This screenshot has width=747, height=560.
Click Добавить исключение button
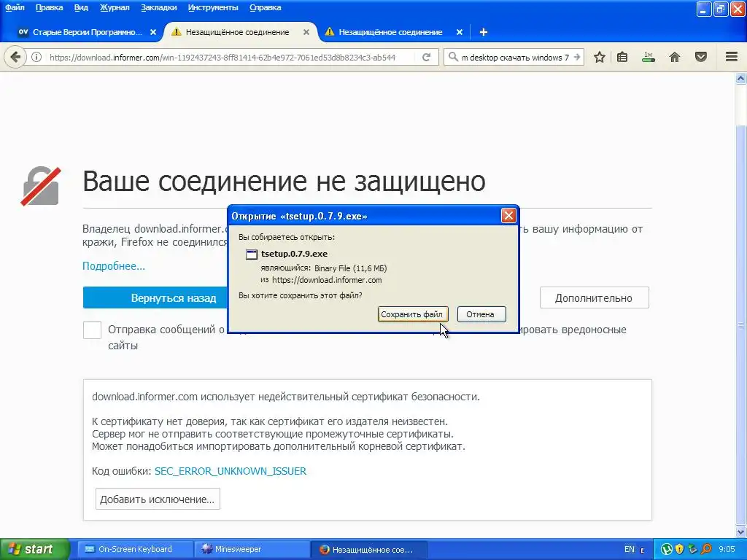point(158,499)
